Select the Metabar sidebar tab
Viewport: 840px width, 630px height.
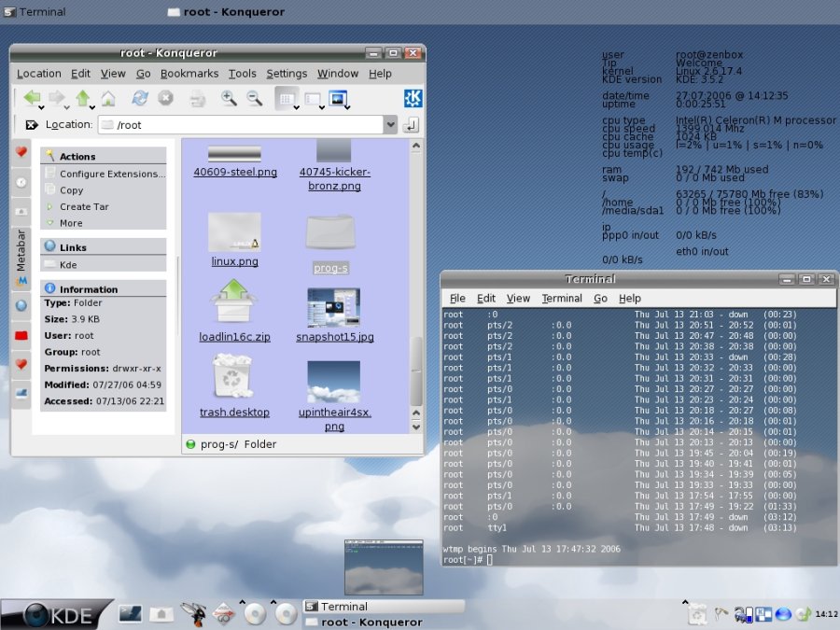(21, 258)
